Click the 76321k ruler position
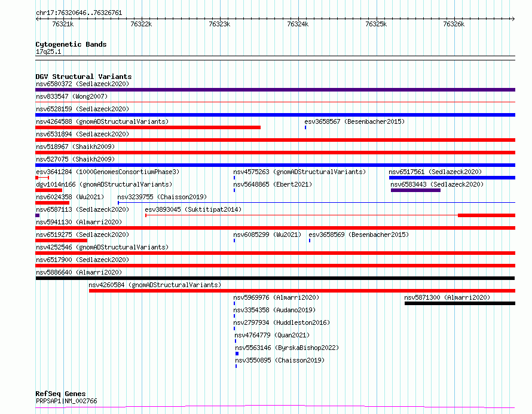 (63, 24)
